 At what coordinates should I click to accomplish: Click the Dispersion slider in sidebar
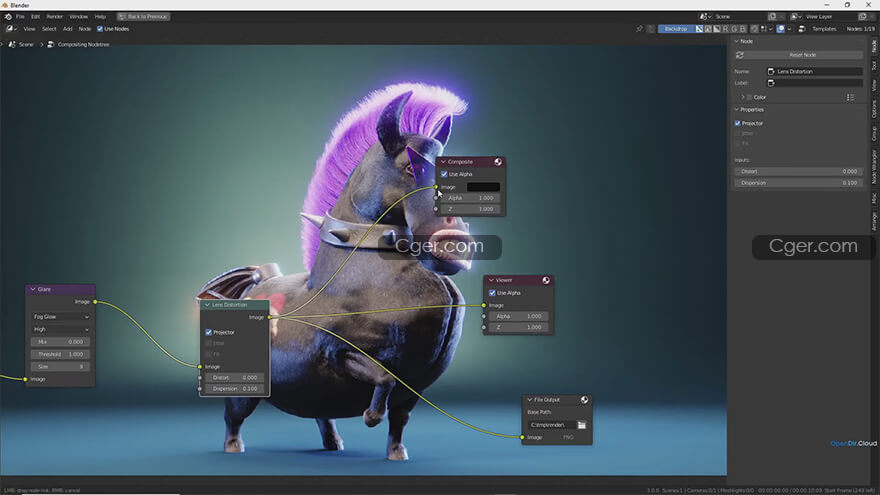click(x=798, y=183)
